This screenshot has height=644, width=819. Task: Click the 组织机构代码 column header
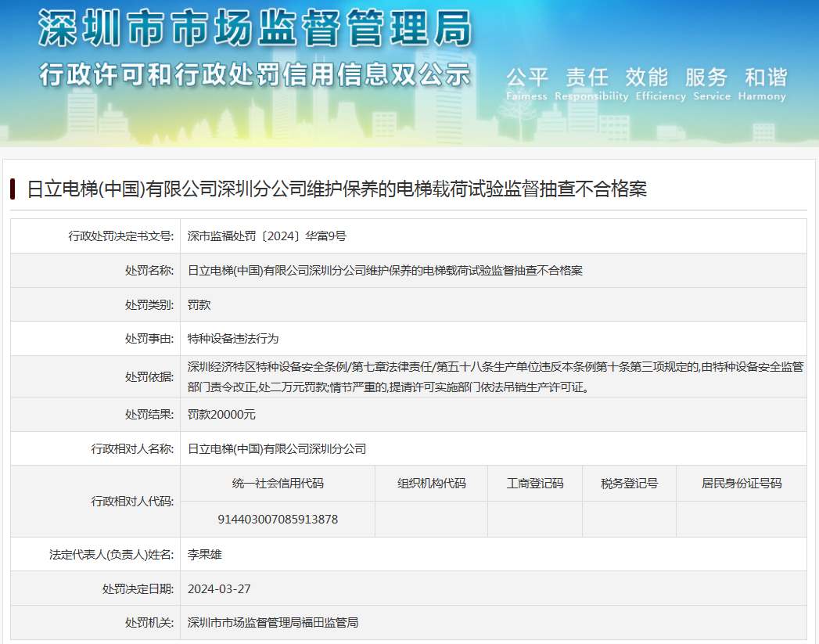click(432, 484)
